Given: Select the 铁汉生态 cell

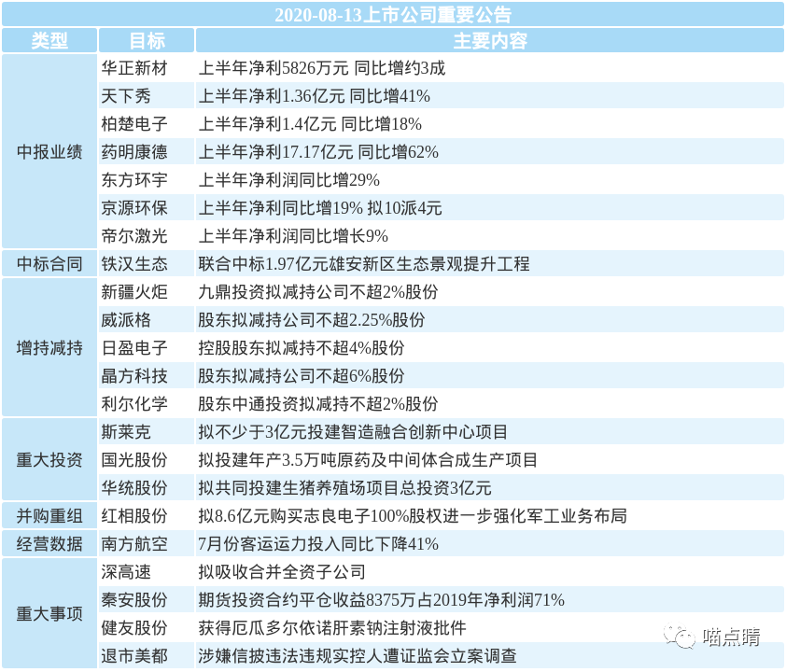Looking at the screenshot, I should pyautogui.click(x=147, y=264).
